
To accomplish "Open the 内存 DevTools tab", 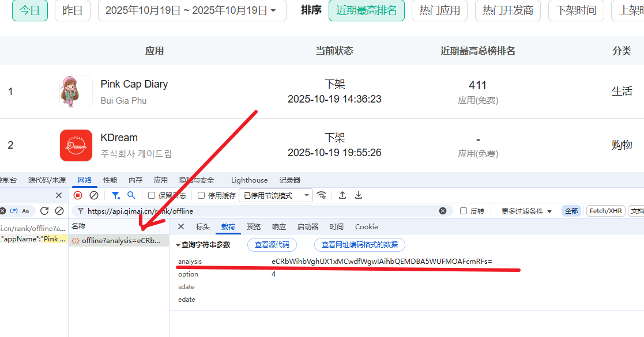I will [135, 180].
